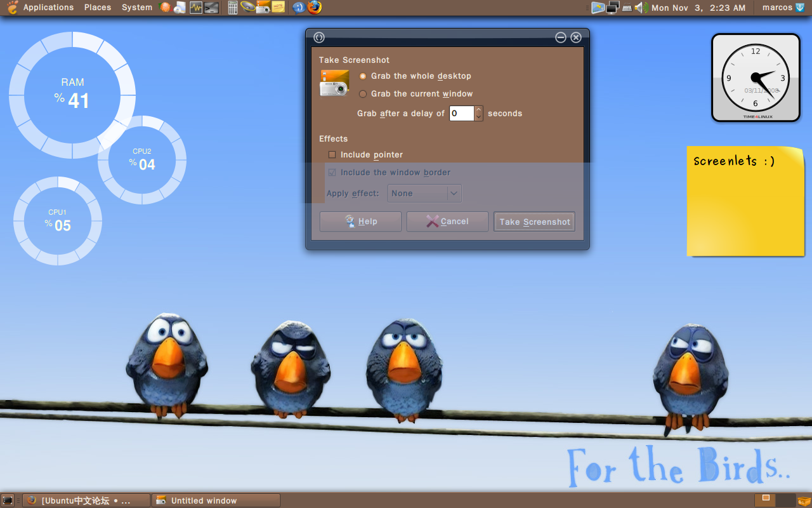Click the Take Screenshot button
The image size is (812, 508).
click(534, 222)
